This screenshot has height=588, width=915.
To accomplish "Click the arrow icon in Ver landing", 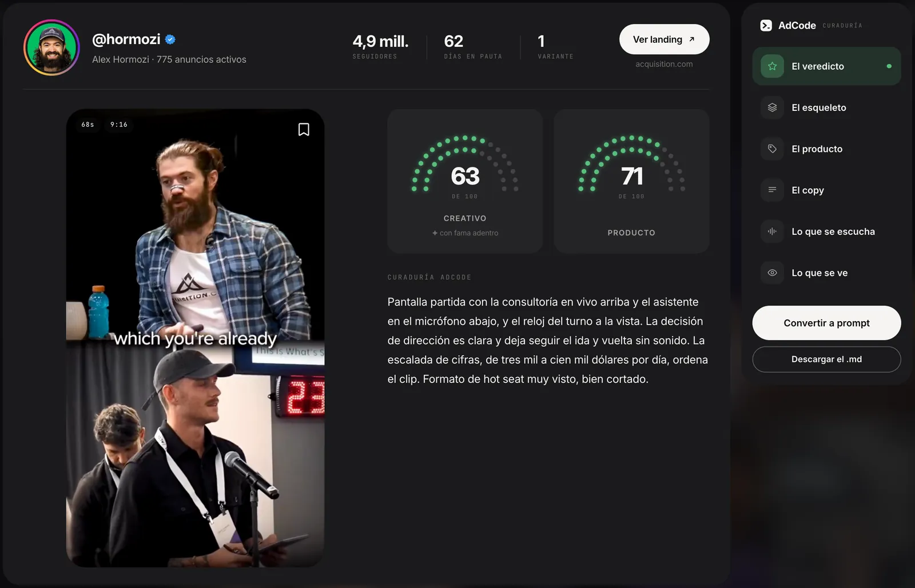I will point(691,39).
